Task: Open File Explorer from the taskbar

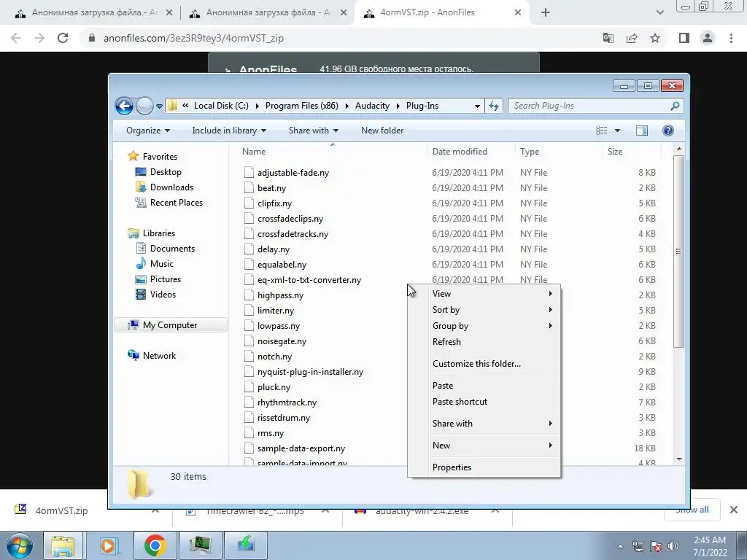Action: (x=63, y=545)
